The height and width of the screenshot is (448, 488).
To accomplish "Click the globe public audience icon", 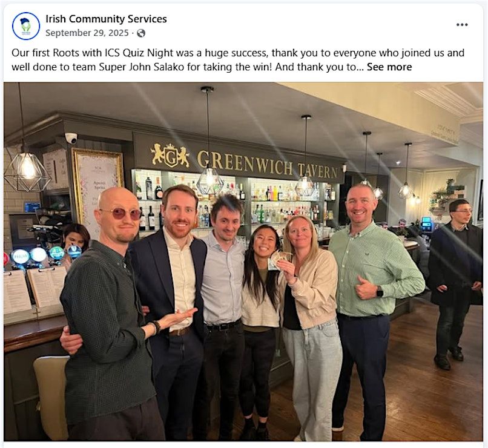I will [141, 33].
